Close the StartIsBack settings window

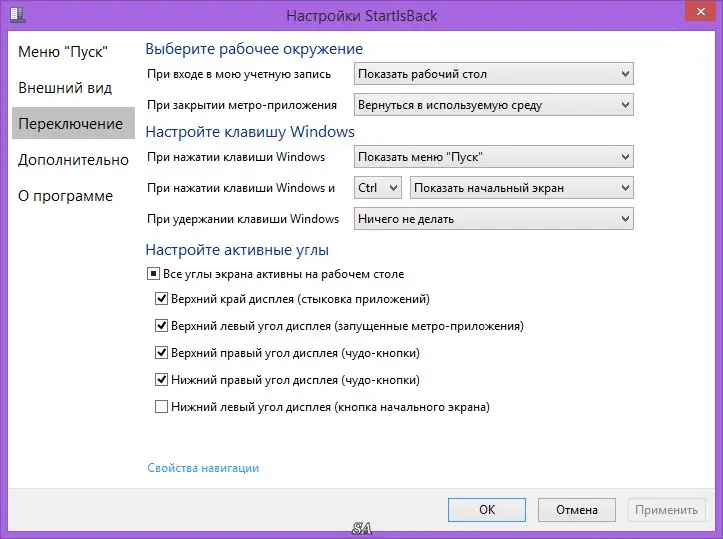(700, 12)
